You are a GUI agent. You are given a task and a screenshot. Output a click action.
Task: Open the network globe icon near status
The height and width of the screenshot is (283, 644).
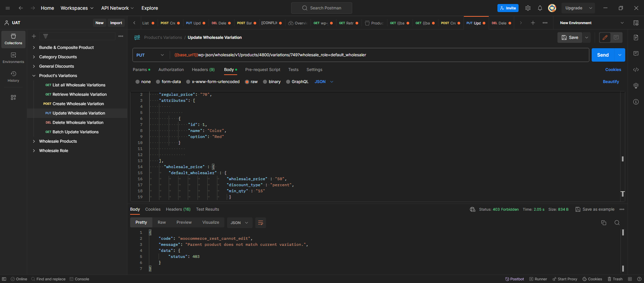point(473,209)
